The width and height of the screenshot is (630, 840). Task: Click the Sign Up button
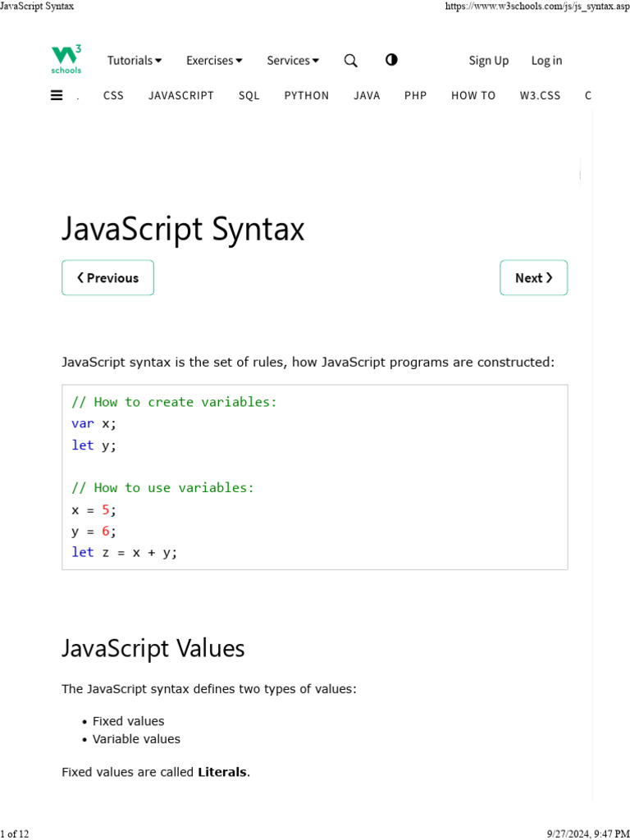[x=489, y=61]
